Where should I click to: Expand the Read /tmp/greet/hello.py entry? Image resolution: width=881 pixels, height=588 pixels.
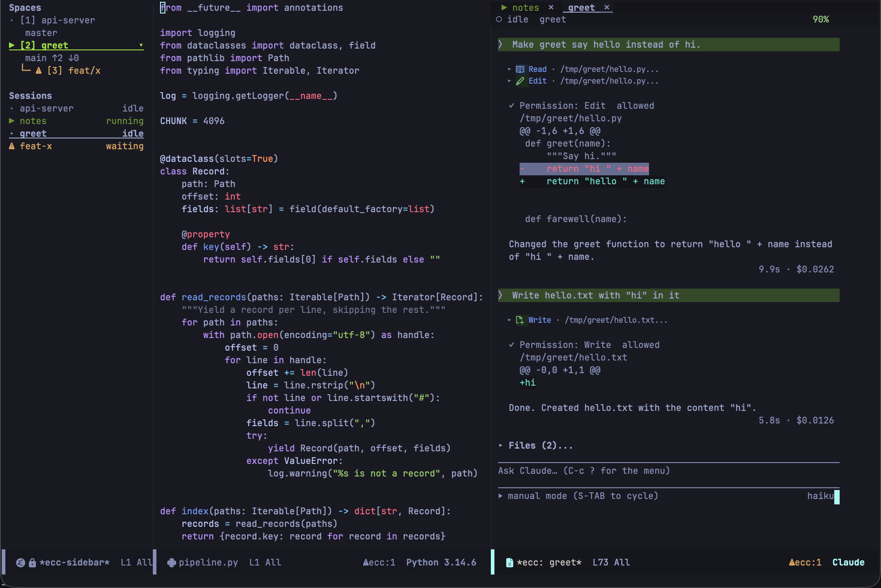pos(509,69)
